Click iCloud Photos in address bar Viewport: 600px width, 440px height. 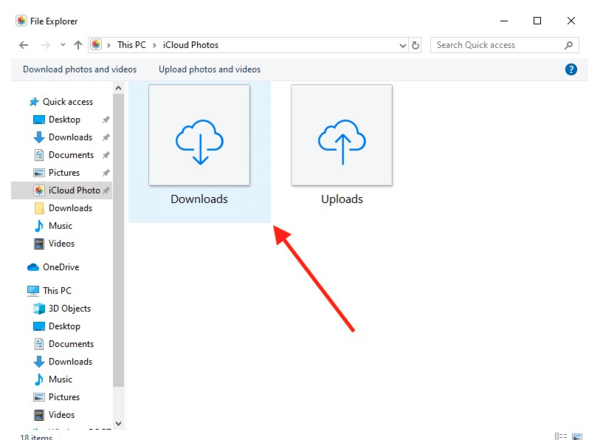191,45
